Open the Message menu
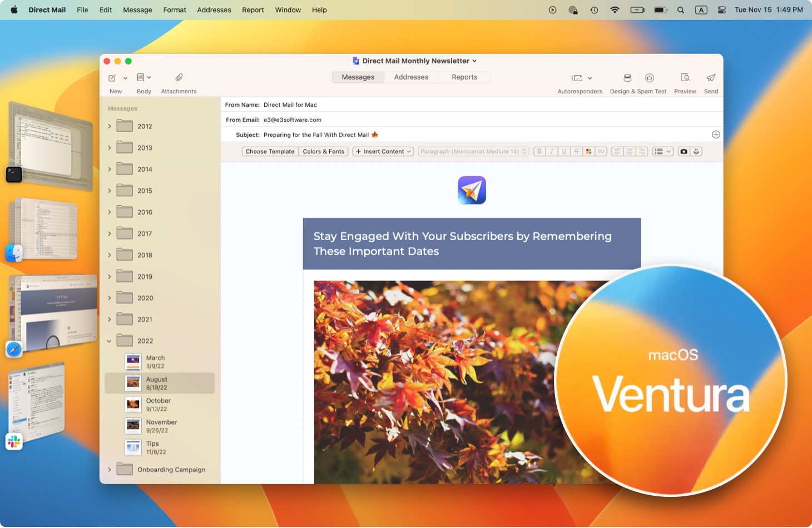Image resolution: width=812 pixels, height=528 pixels. (x=137, y=10)
